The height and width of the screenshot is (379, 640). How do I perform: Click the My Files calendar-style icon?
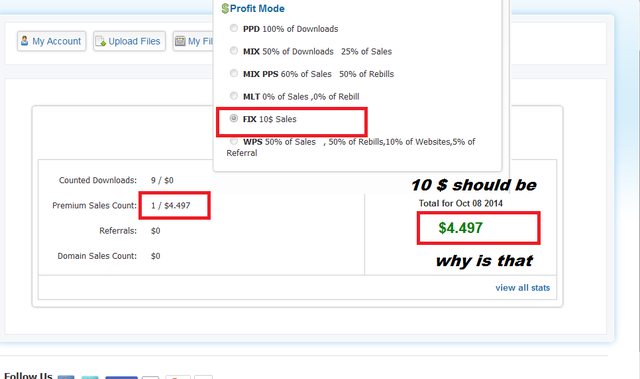point(180,41)
